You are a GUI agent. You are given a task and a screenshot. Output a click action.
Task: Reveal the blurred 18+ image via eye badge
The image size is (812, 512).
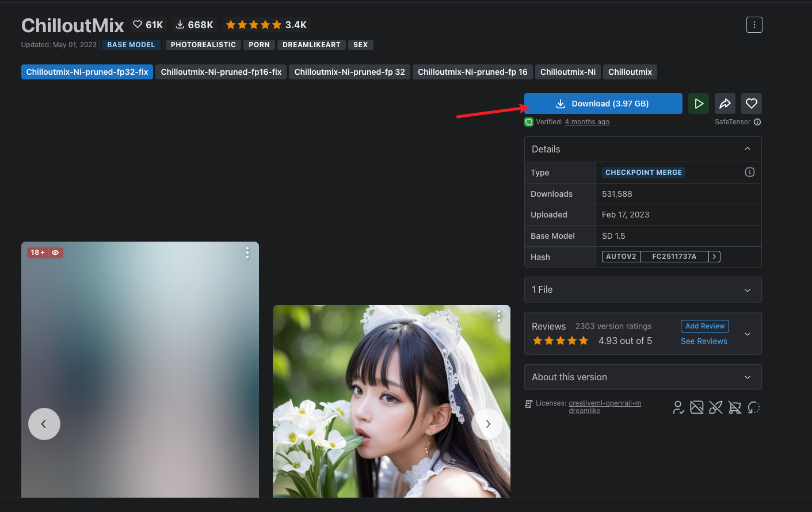(55, 253)
